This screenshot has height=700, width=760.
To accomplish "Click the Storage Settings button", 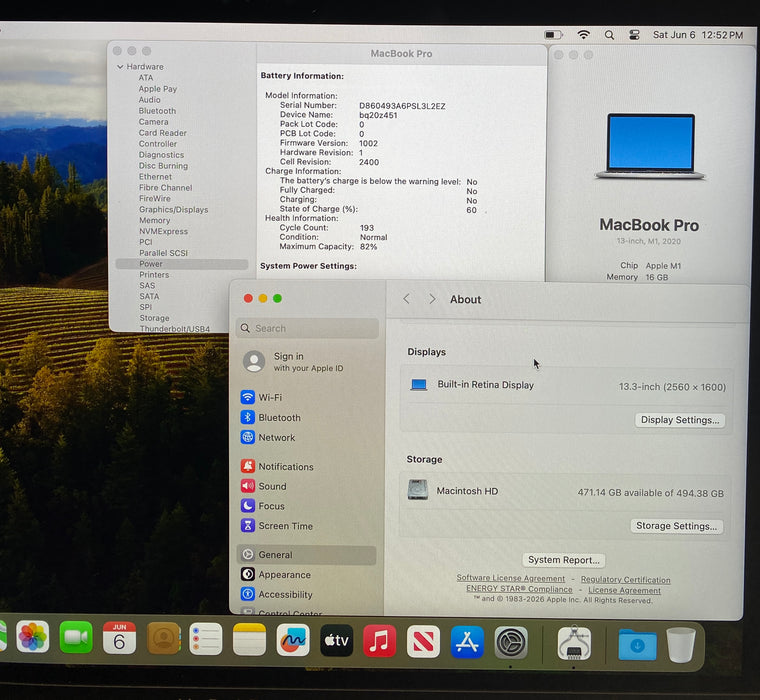I will [x=676, y=526].
